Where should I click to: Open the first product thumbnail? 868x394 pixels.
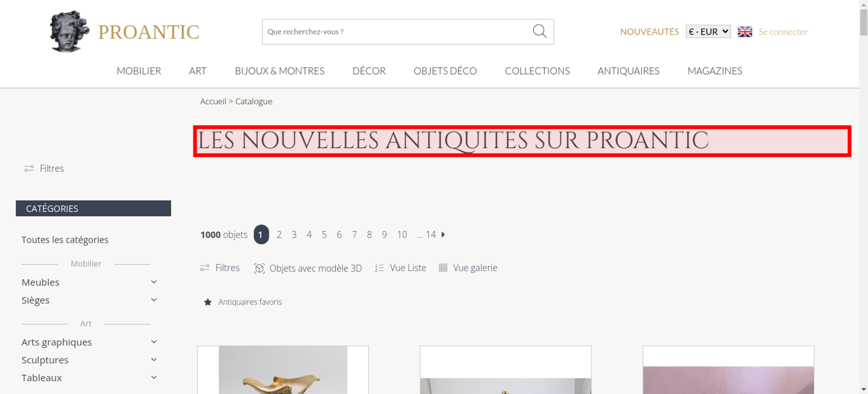[x=283, y=370]
